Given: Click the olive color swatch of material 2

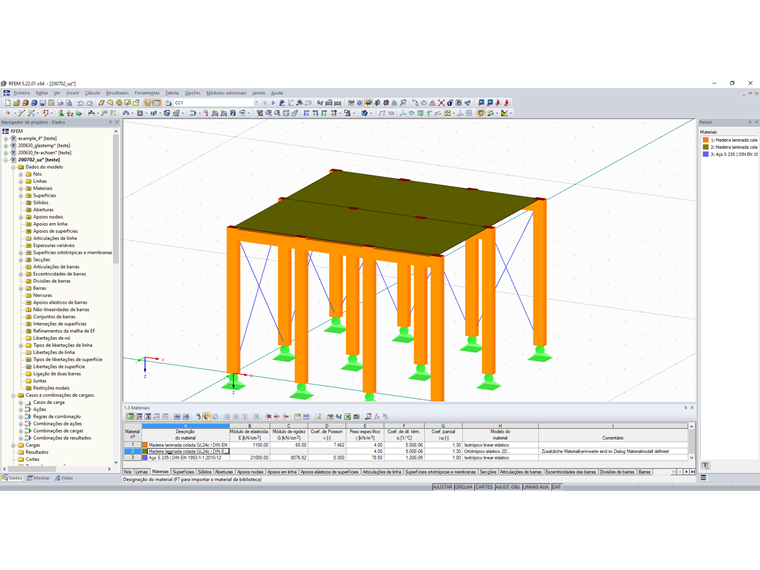Looking at the screenshot, I should (x=144, y=451).
